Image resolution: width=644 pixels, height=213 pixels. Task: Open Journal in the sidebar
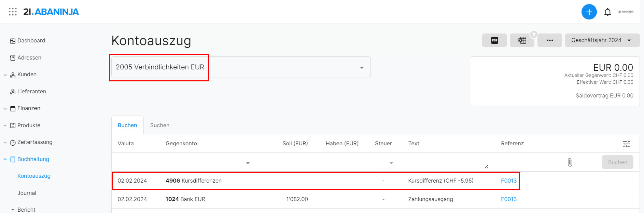click(27, 193)
